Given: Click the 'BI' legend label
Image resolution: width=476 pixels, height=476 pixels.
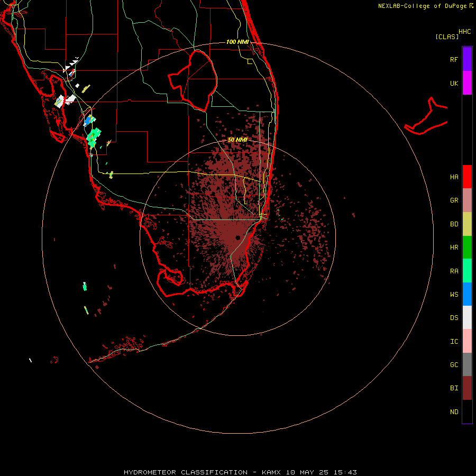Looking at the screenshot, I should click(x=454, y=388).
